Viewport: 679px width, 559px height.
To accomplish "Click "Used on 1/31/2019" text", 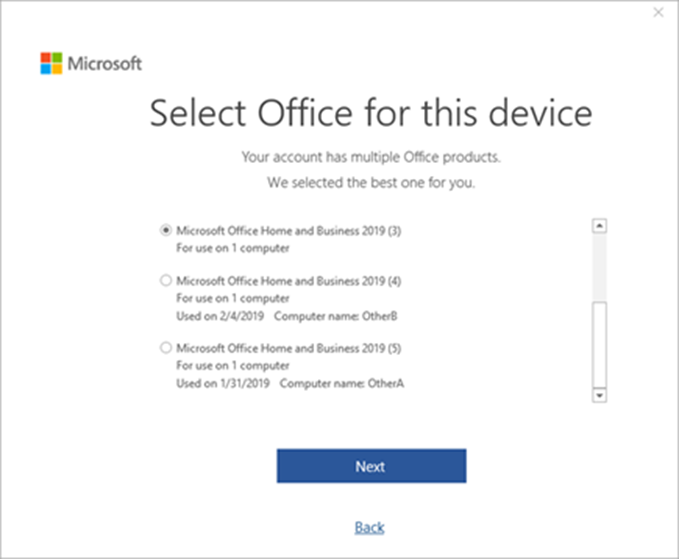I will [x=223, y=383].
